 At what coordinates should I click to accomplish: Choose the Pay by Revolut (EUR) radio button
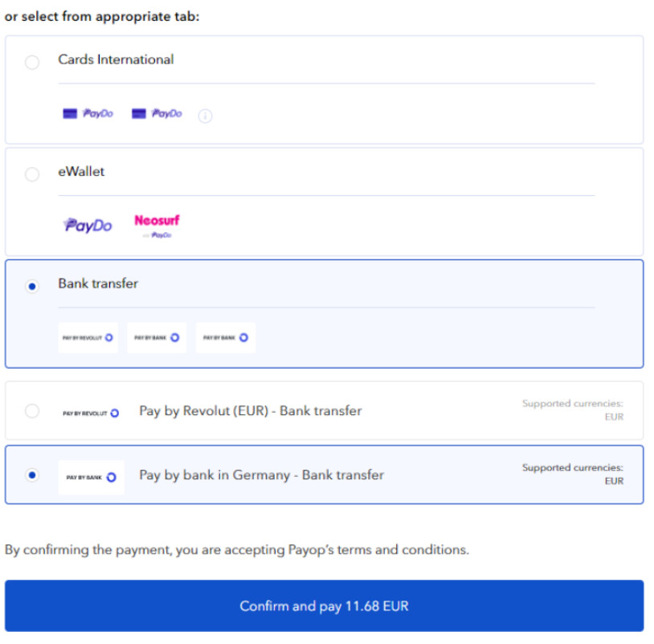[x=32, y=411]
